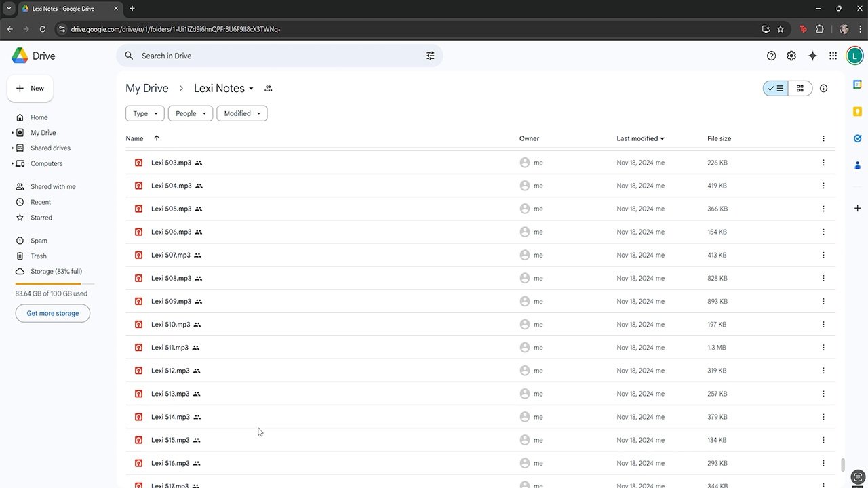The image size is (868, 488).
Task: Click more actions for Lexi 508.mp3
Action: click(823, 278)
